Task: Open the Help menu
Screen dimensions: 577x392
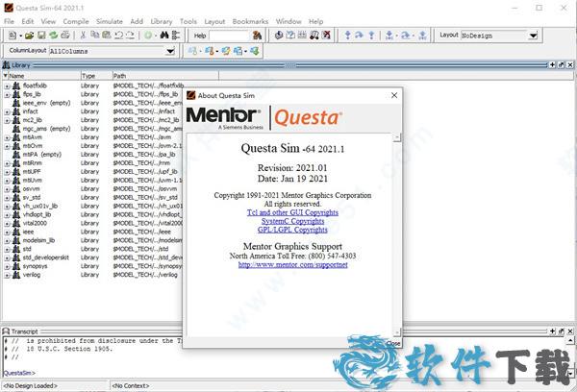Action: pyautogui.click(x=315, y=21)
